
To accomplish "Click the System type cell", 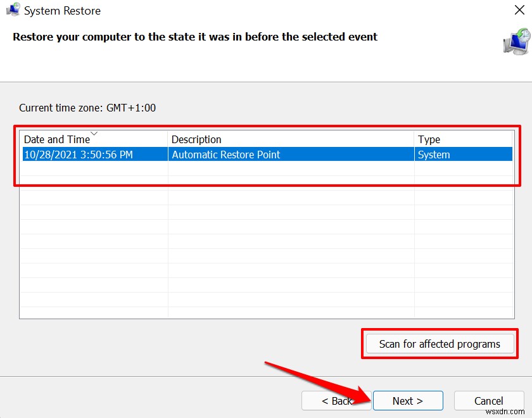I will click(463, 155).
